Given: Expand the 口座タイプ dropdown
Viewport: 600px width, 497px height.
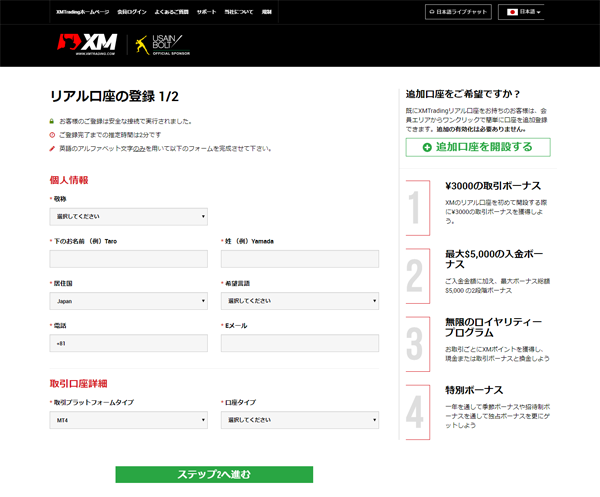Looking at the screenshot, I should [x=299, y=420].
